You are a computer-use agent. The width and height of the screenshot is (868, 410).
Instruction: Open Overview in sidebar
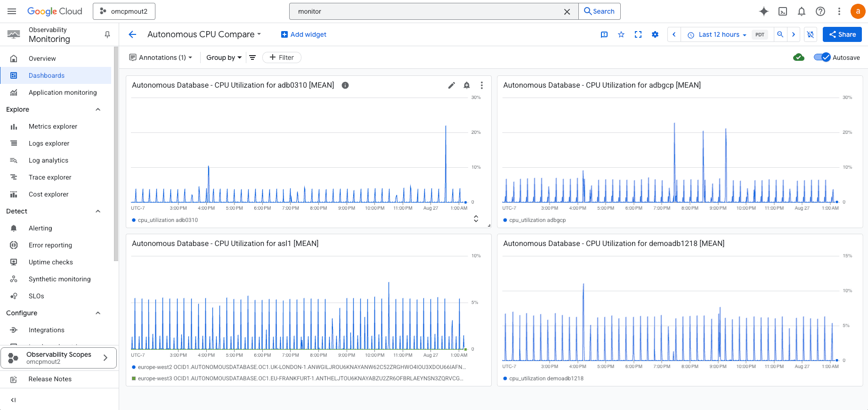pos(56,58)
